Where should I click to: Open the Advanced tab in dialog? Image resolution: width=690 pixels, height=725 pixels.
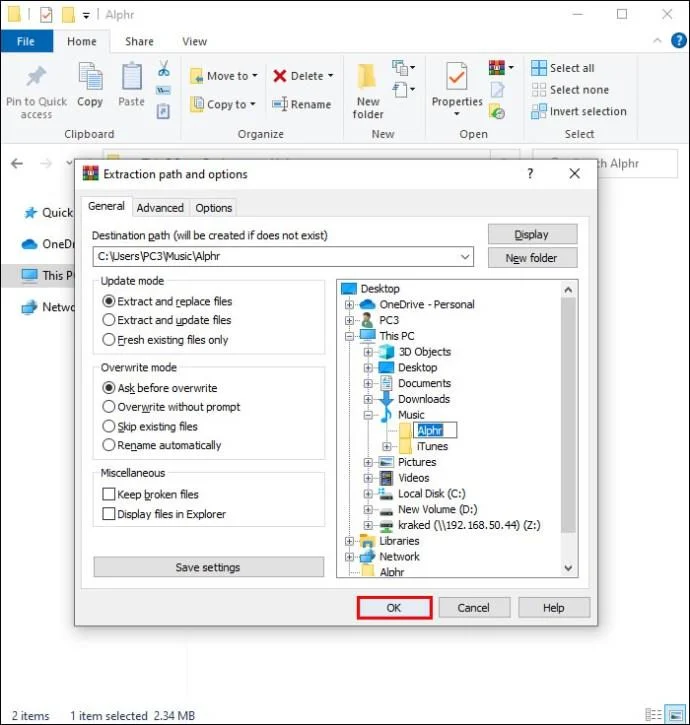[x=160, y=208]
